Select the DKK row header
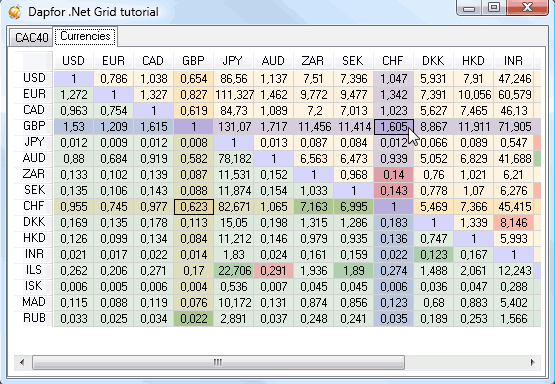The image size is (555, 384). [34, 222]
